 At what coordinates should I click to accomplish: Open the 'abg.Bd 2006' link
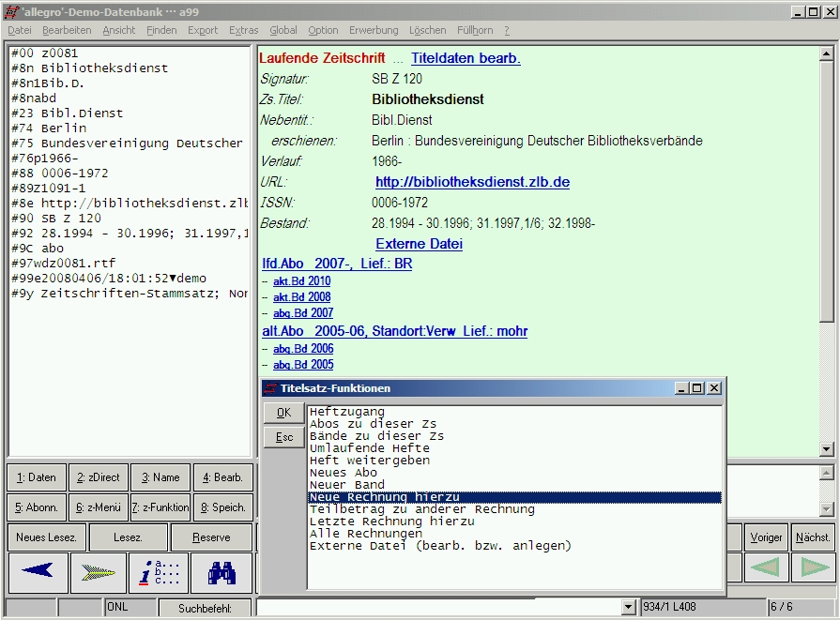click(x=303, y=349)
